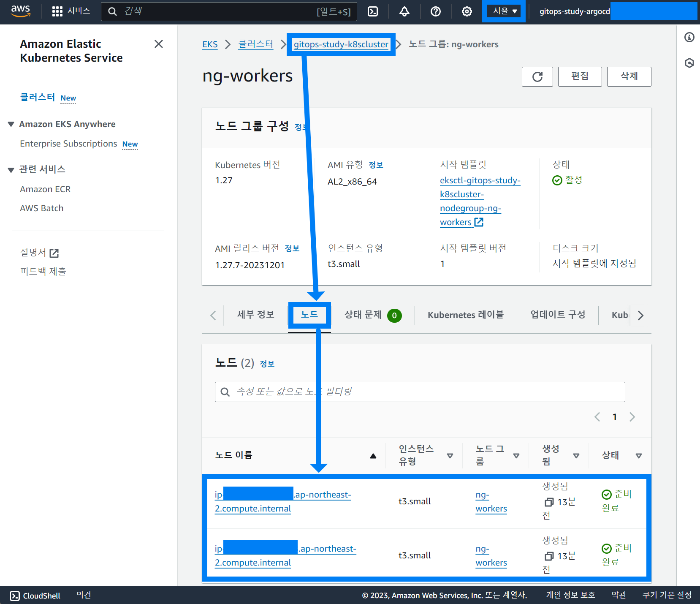Switch to the 업데이트 구성 tab
Viewport: 700px width, 604px height.
tap(558, 315)
